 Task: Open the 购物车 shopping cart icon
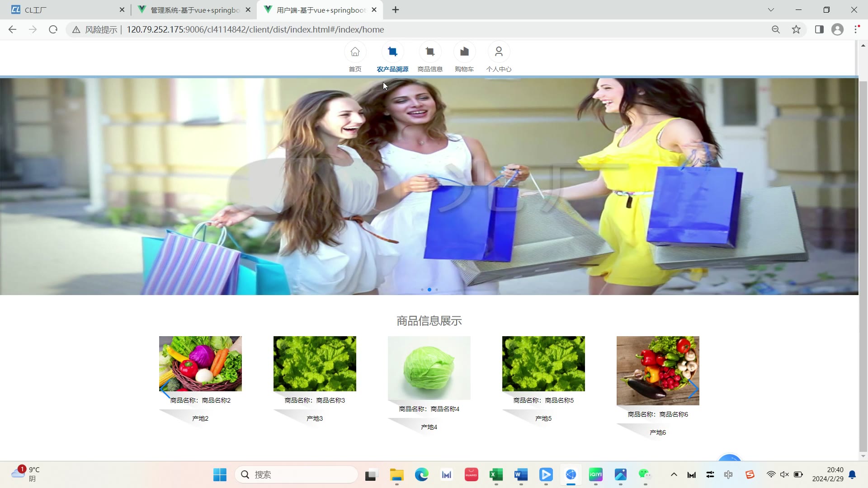pos(464,52)
